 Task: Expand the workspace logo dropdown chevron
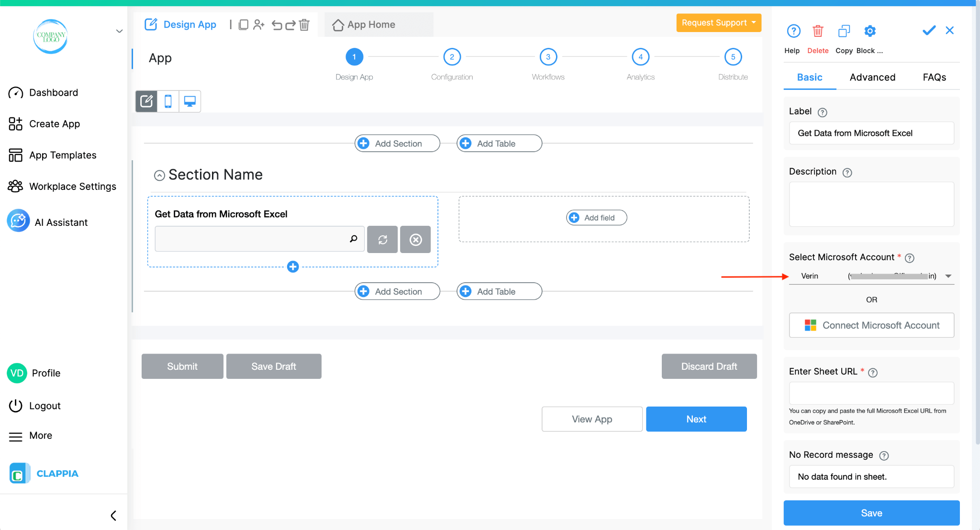(x=119, y=32)
